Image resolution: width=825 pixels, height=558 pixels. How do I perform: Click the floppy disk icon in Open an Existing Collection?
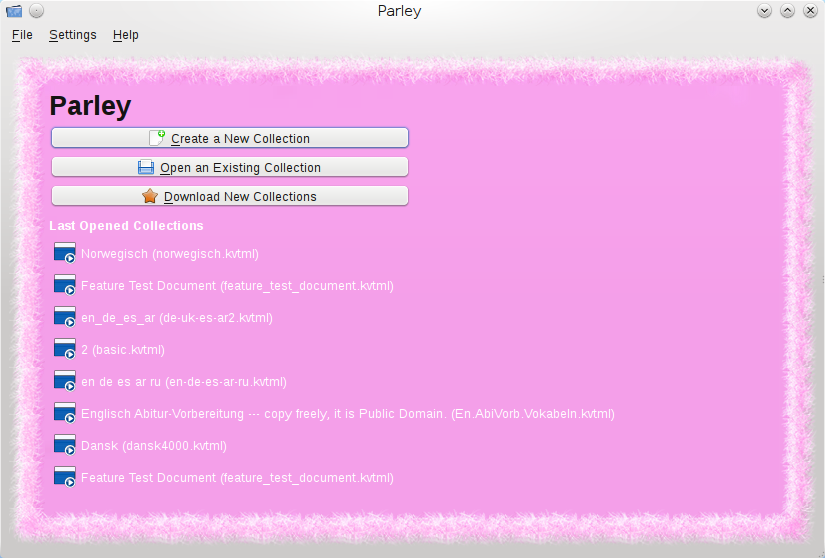(146, 167)
